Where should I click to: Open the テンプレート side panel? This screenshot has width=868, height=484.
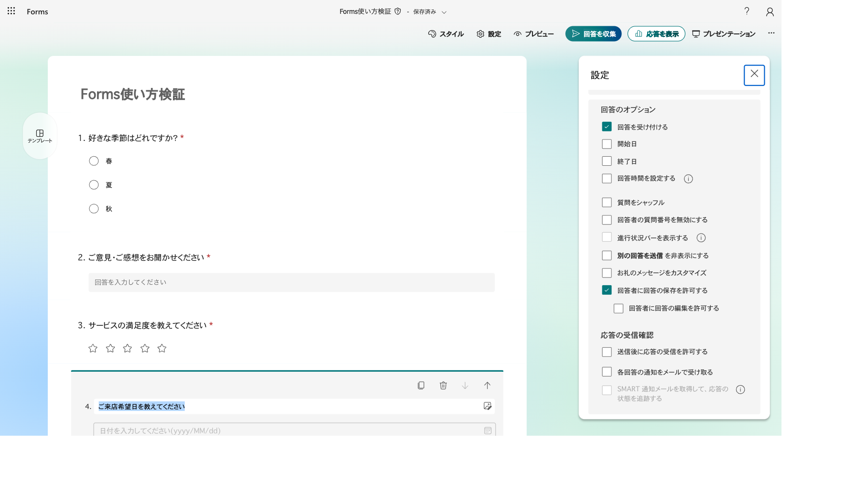40,136
